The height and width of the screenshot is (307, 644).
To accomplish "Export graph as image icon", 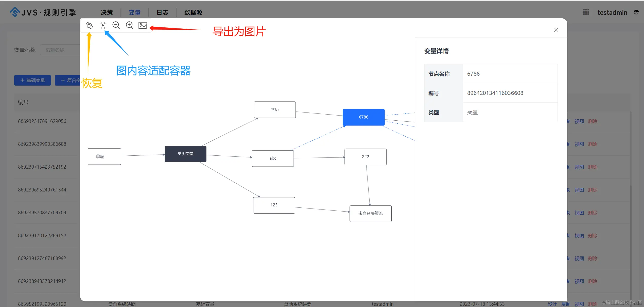I will [143, 25].
